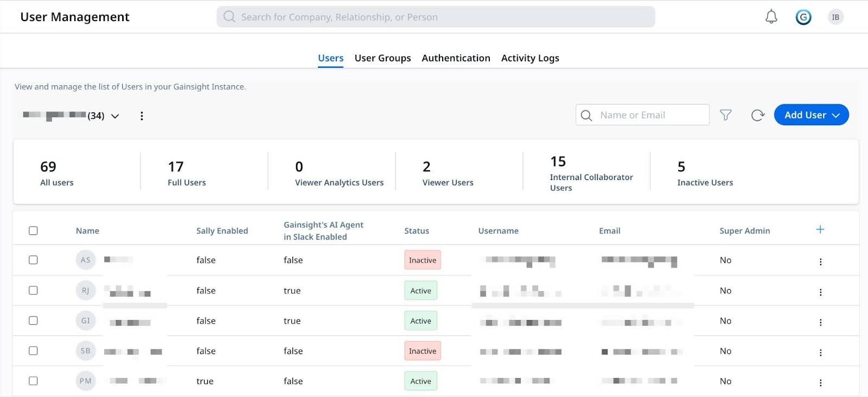Open row actions menu for GI user

(820, 322)
